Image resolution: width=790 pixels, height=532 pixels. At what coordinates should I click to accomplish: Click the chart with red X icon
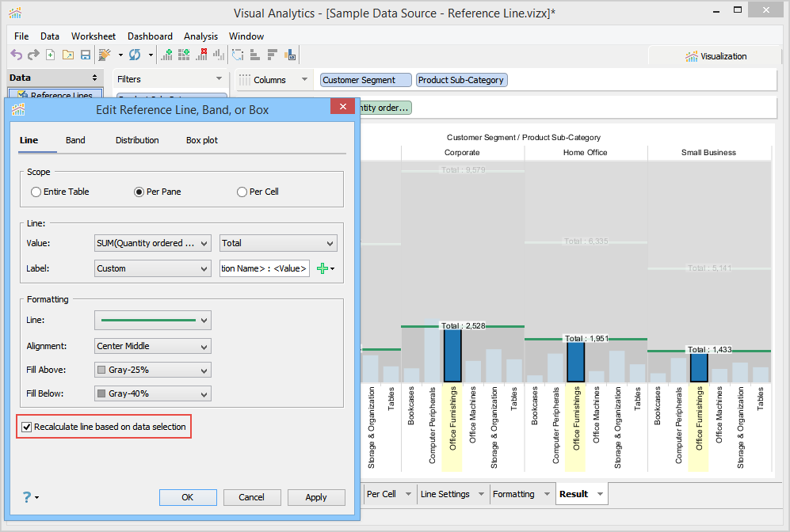202,55
